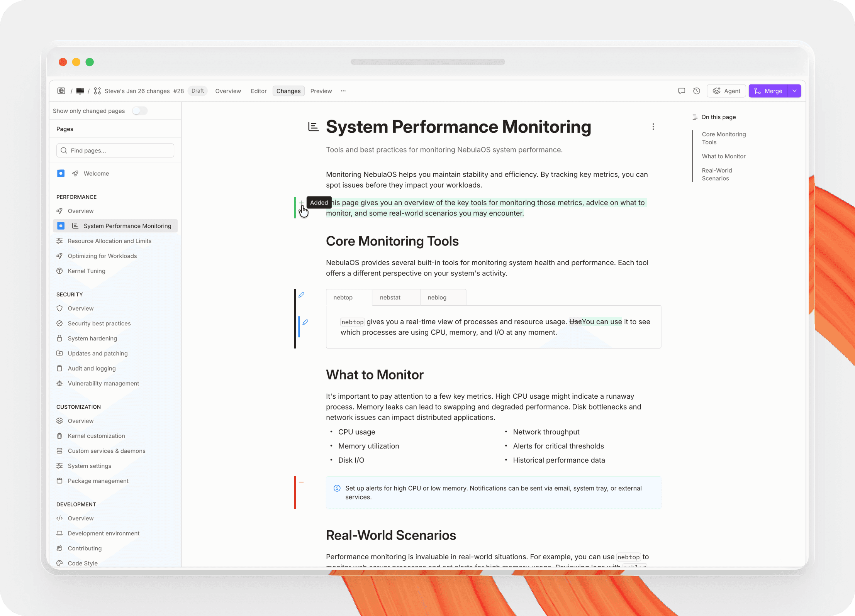
Task: Open the version history clock icon
Action: click(697, 91)
